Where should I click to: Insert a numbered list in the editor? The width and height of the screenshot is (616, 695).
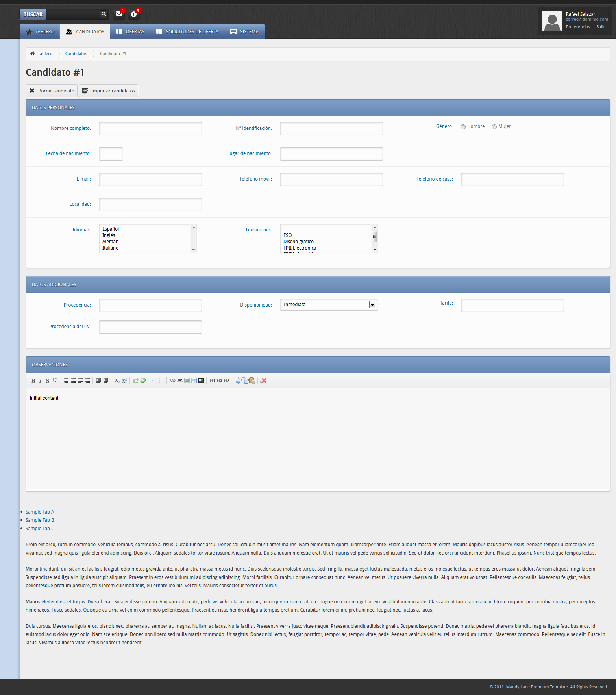[x=154, y=381]
